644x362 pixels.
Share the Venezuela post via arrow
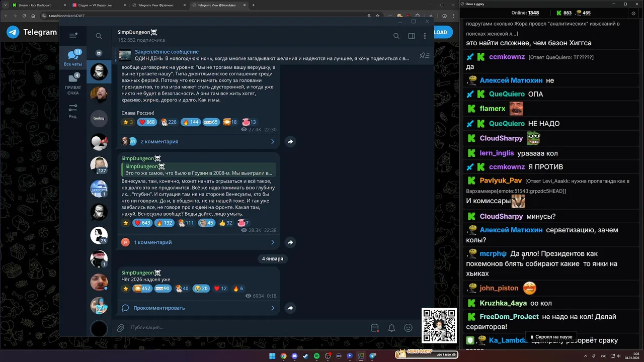tap(290, 242)
